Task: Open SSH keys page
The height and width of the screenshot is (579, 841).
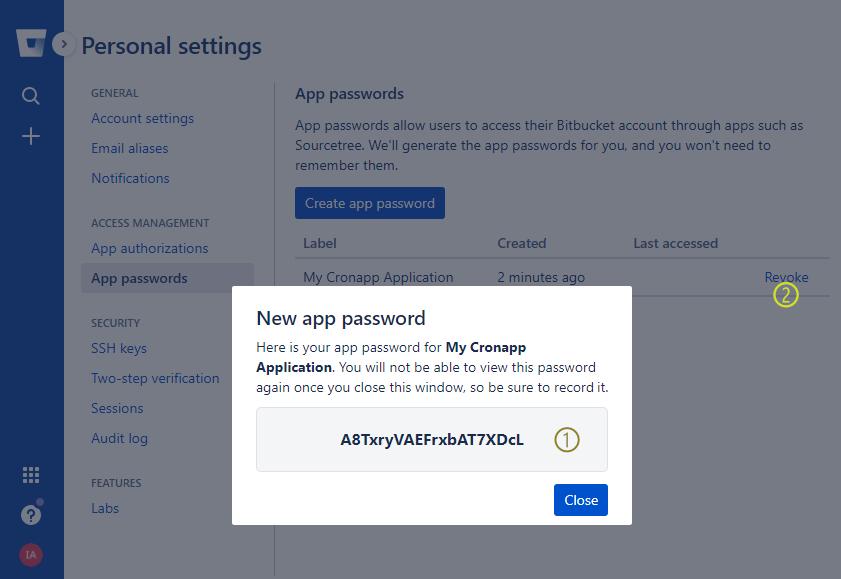Action: click(x=119, y=348)
